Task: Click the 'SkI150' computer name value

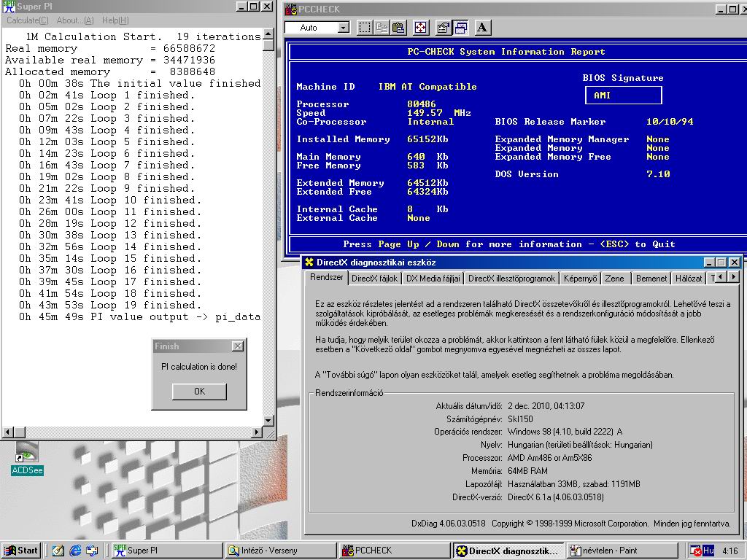Action: pyautogui.click(x=520, y=419)
